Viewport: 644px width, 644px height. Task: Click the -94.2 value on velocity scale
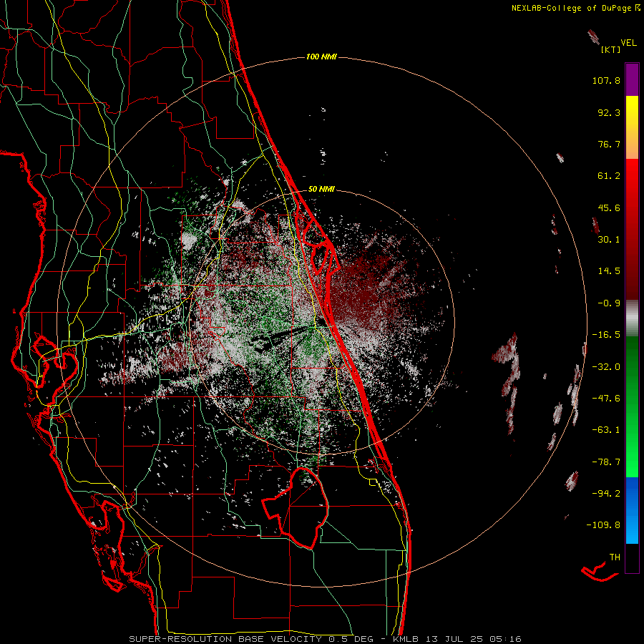click(x=606, y=494)
